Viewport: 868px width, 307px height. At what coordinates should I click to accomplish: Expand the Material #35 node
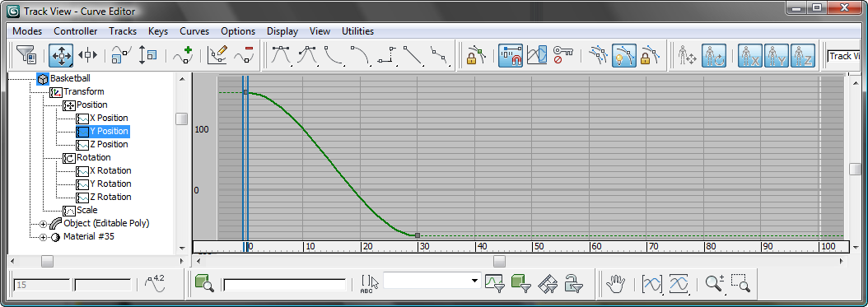43,237
